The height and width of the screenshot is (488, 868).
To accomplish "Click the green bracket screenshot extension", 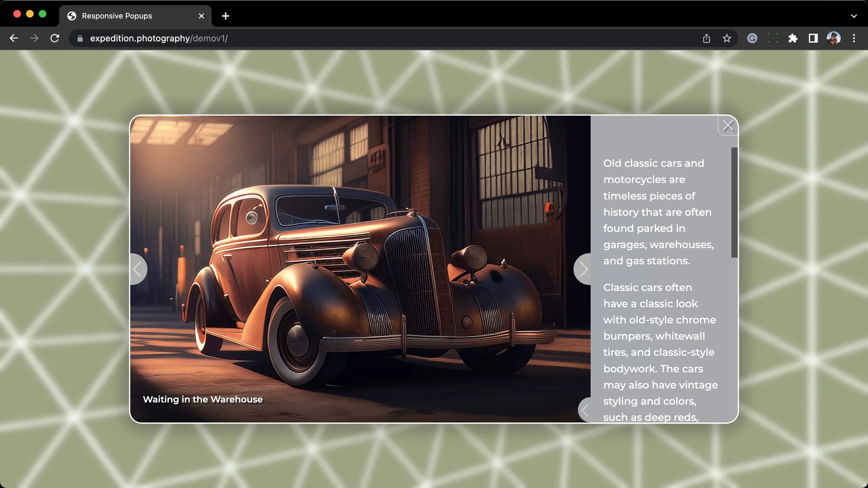I will [x=773, y=38].
